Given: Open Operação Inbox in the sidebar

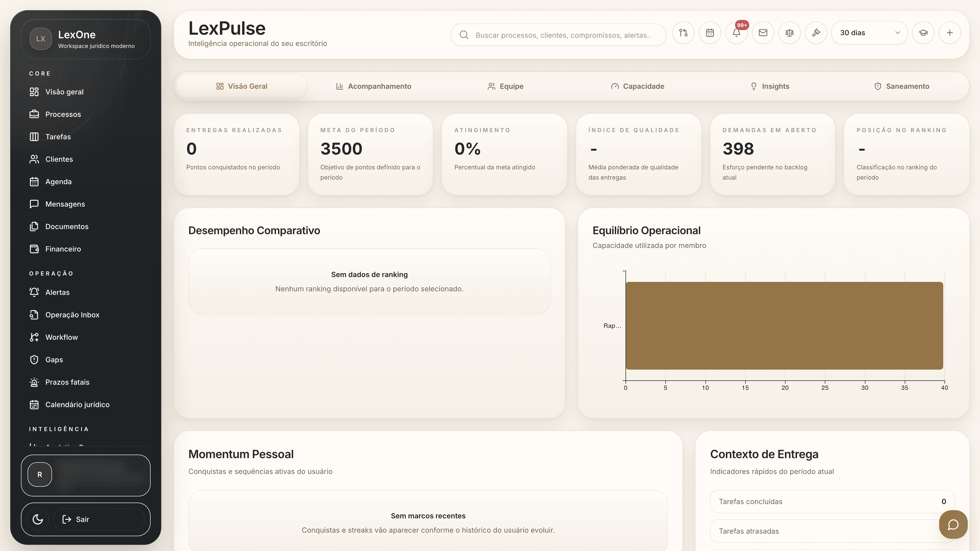Looking at the screenshot, I should tap(72, 315).
